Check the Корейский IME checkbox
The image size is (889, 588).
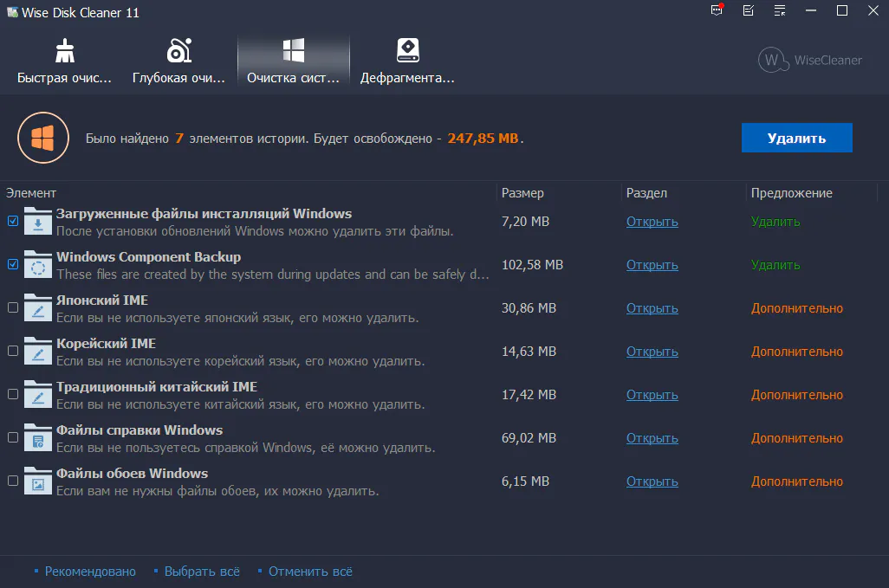(13, 352)
